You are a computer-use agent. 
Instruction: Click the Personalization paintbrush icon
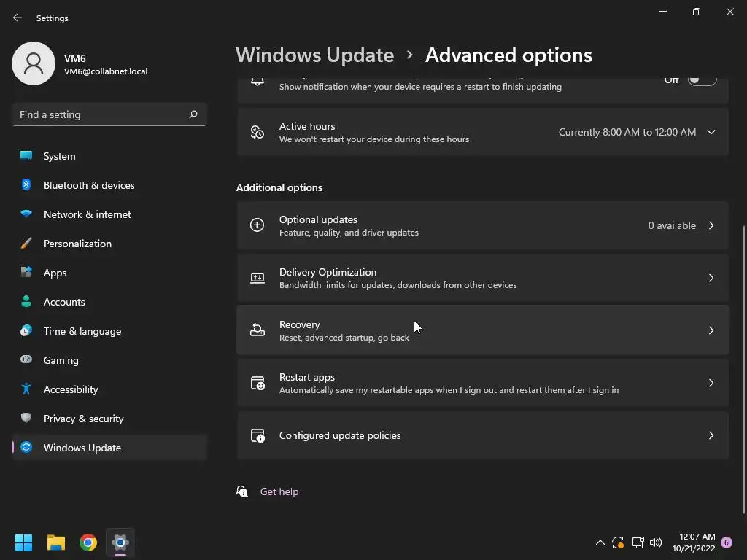[x=26, y=244]
